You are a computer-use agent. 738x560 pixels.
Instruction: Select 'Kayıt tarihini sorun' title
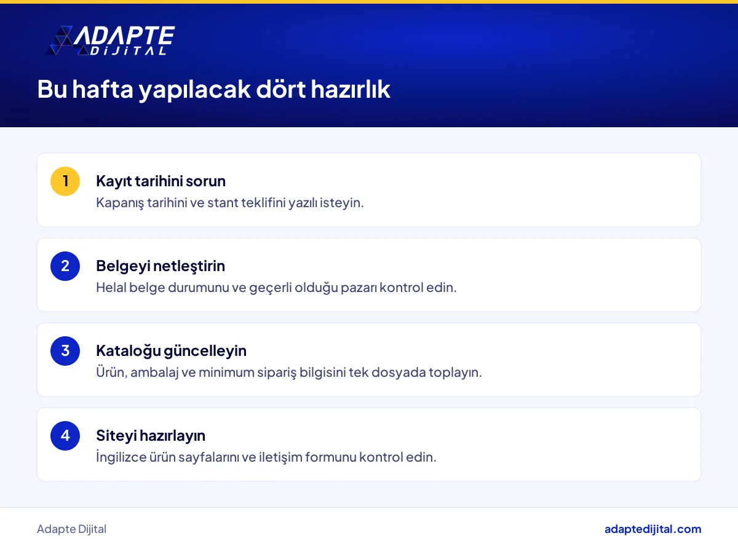coord(161,181)
